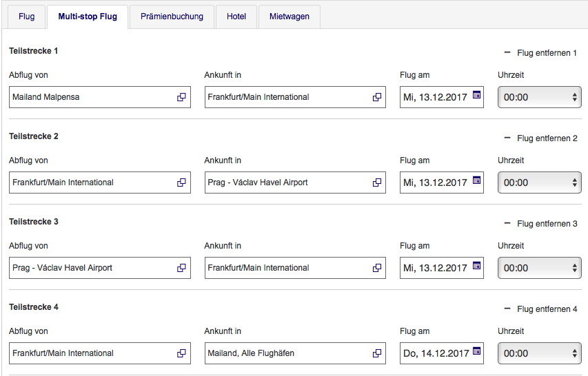Open the Hotel tab
Image resolution: width=588 pixels, height=376 pixels.
point(236,17)
